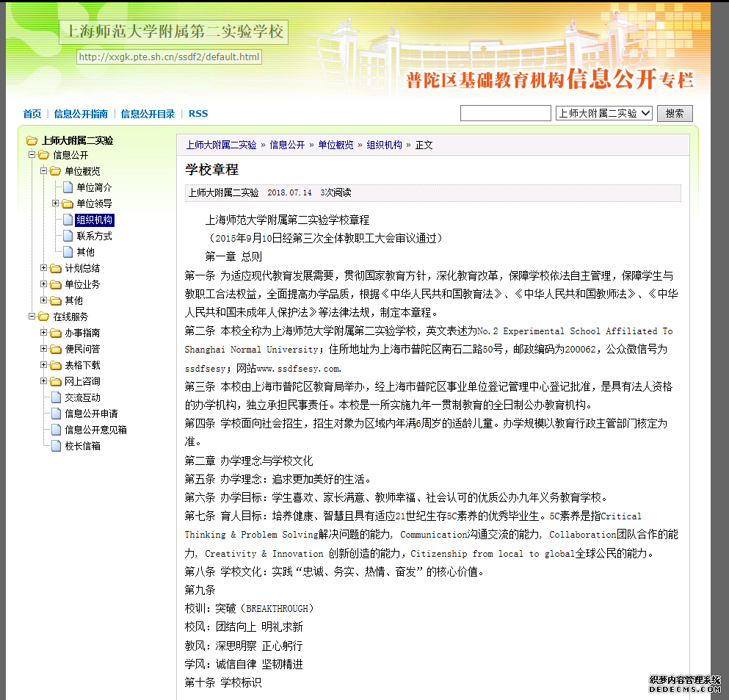Click the folder icon beside 表格下载
This screenshot has width=729, height=700.
56,365
